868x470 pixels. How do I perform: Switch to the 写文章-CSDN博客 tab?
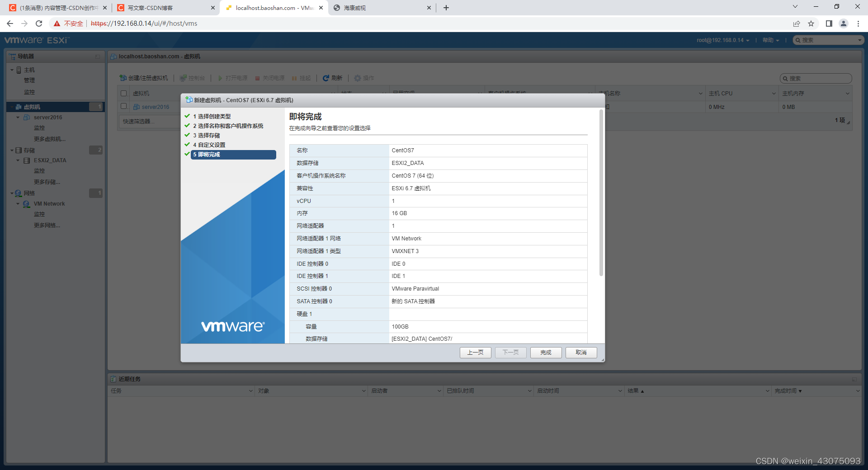(165, 8)
